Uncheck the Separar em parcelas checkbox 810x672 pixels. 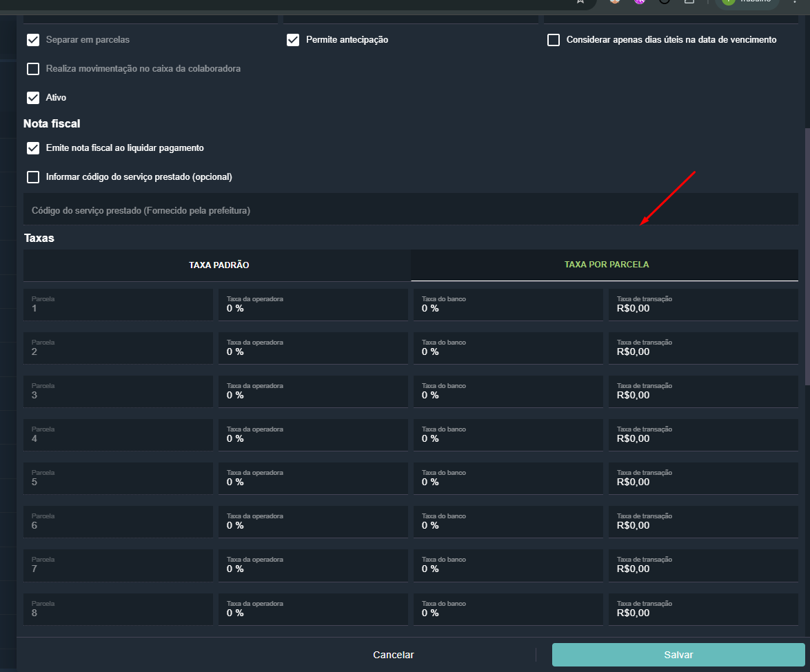tap(33, 40)
